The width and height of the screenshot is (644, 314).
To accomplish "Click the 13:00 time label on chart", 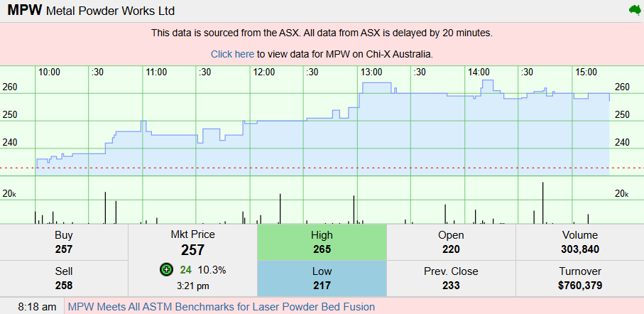I will [371, 72].
